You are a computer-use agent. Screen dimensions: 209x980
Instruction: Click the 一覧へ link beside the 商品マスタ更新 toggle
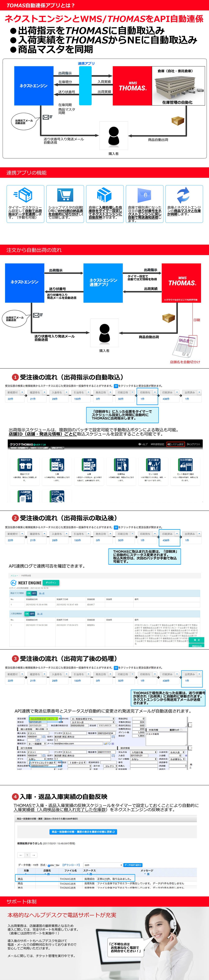[42, 593]
